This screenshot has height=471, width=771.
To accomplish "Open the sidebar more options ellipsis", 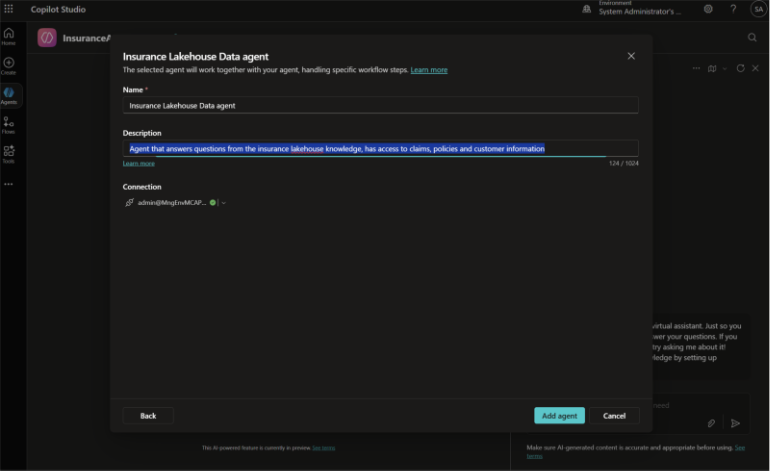I will coord(8,184).
